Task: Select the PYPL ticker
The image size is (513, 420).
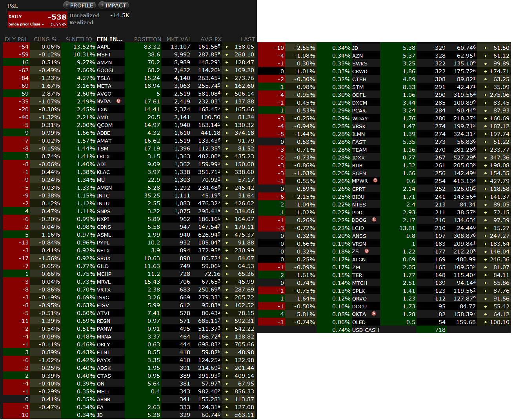Action: [104, 243]
